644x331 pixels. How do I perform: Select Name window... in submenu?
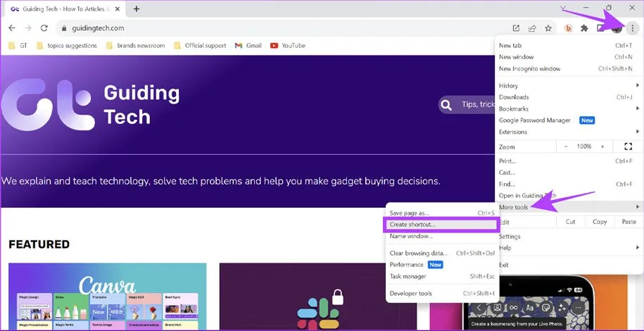(442, 236)
